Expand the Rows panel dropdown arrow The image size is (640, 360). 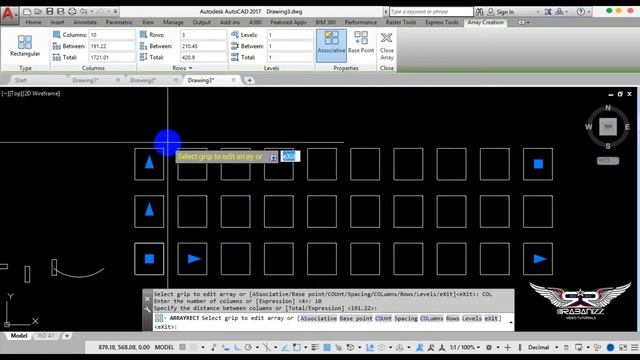(191, 68)
